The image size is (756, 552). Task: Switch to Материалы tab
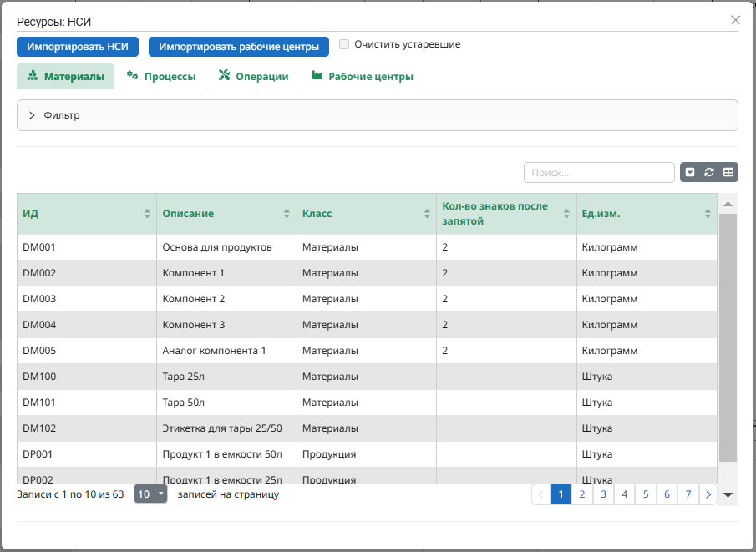click(x=65, y=76)
